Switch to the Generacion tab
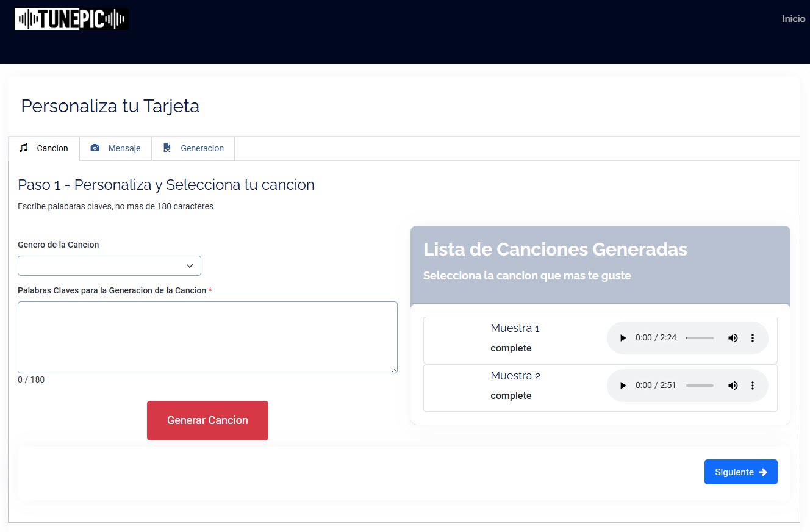The width and height of the screenshot is (810, 532). (x=193, y=148)
